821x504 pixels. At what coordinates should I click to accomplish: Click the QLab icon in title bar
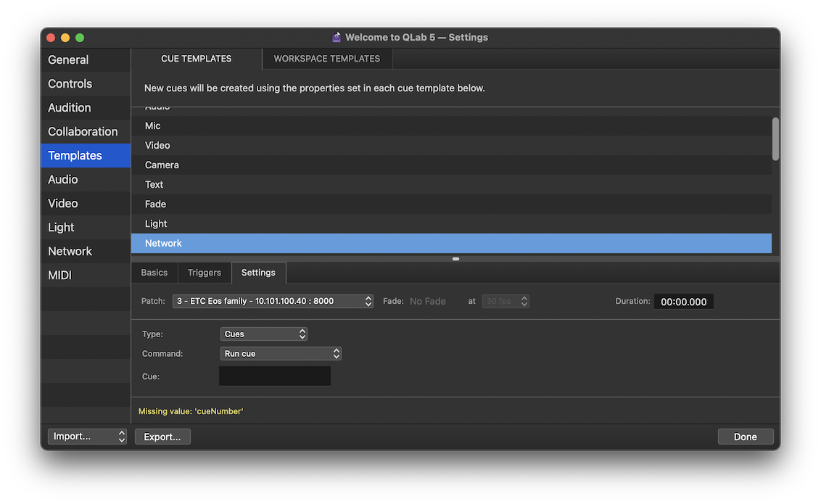tap(337, 37)
